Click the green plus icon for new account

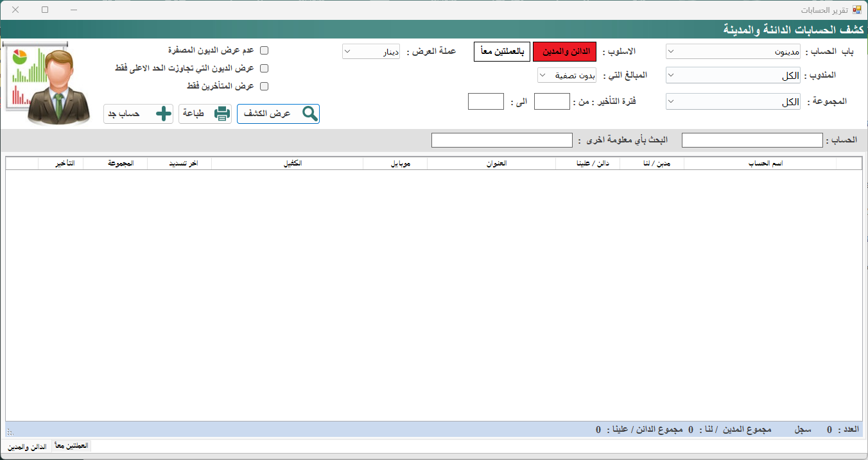tap(164, 114)
